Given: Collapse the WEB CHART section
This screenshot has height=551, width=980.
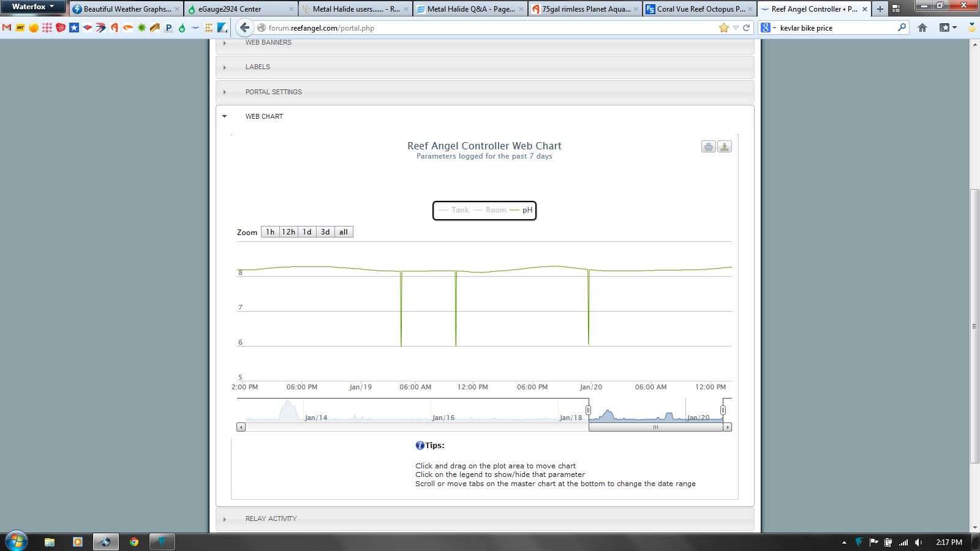Looking at the screenshot, I should point(484,116).
